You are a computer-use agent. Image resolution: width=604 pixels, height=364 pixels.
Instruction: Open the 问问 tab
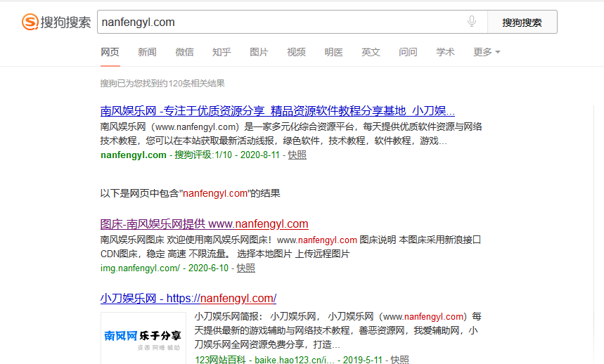[x=408, y=52]
